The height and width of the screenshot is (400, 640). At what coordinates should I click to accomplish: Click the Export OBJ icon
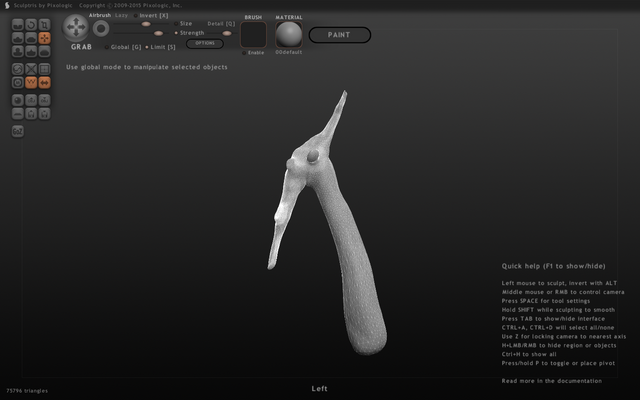pos(44,100)
